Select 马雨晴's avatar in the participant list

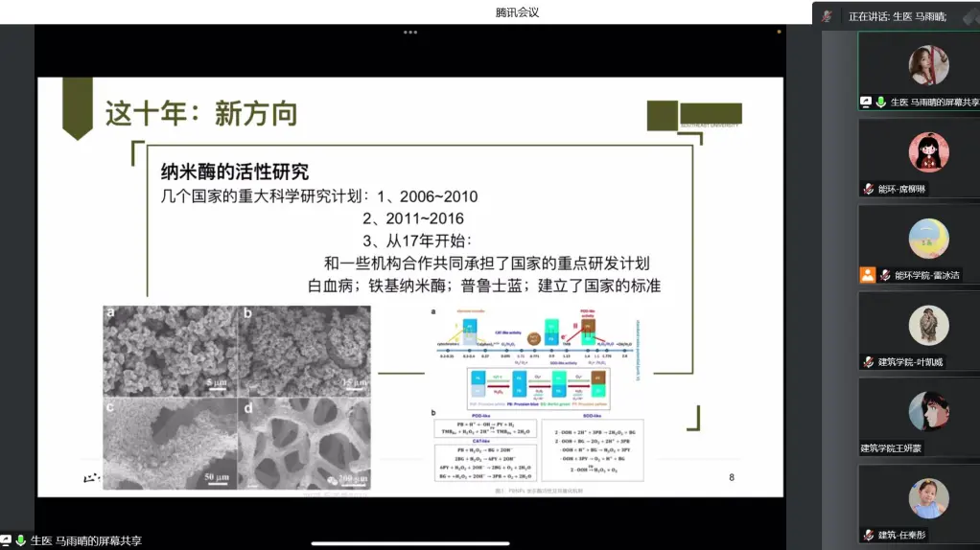(928, 65)
